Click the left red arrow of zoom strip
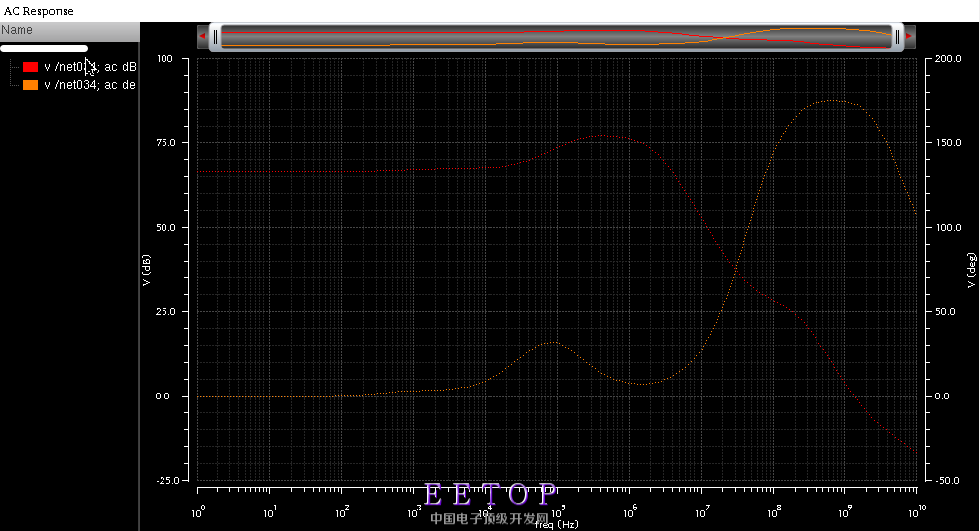 pyautogui.click(x=202, y=36)
